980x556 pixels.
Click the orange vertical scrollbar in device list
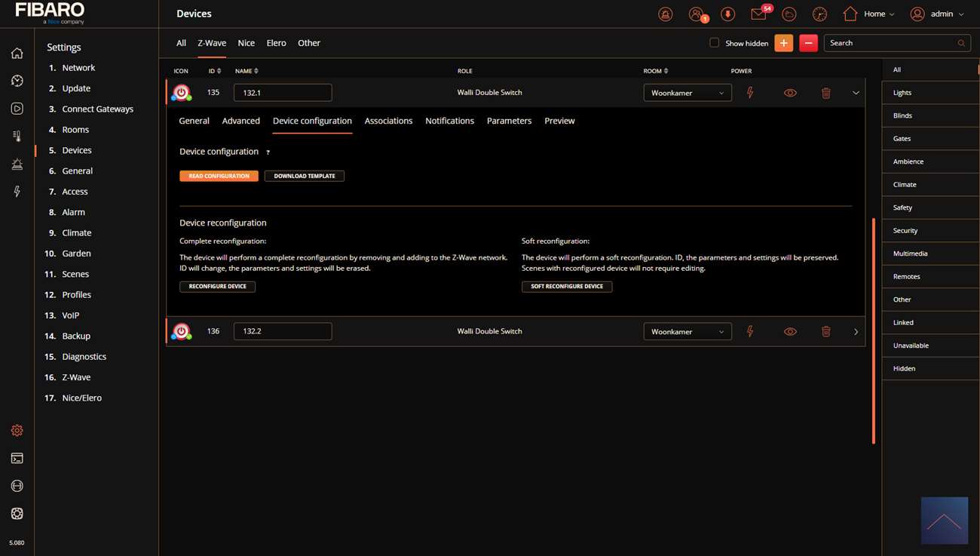[x=873, y=330]
